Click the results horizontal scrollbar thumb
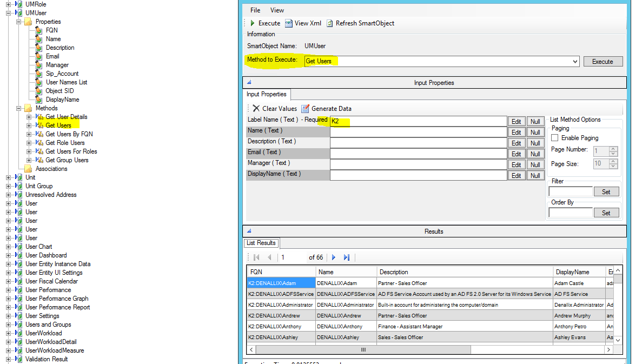 pyautogui.click(x=363, y=350)
